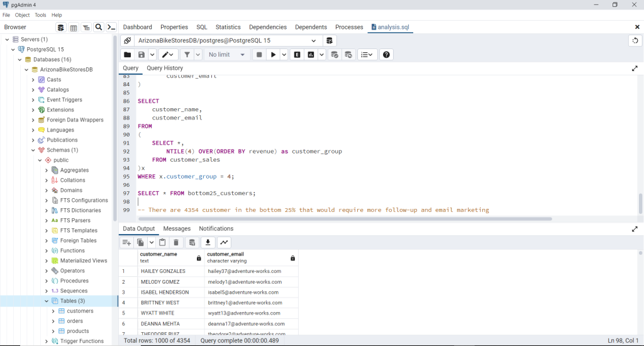
Task: Click the query editor horizontal scrollbar
Action: pos(345,219)
